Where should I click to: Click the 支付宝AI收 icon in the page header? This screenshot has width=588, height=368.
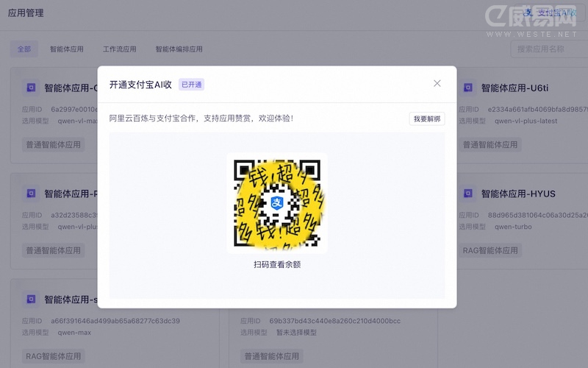pyautogui.click(x=530, y=13)
